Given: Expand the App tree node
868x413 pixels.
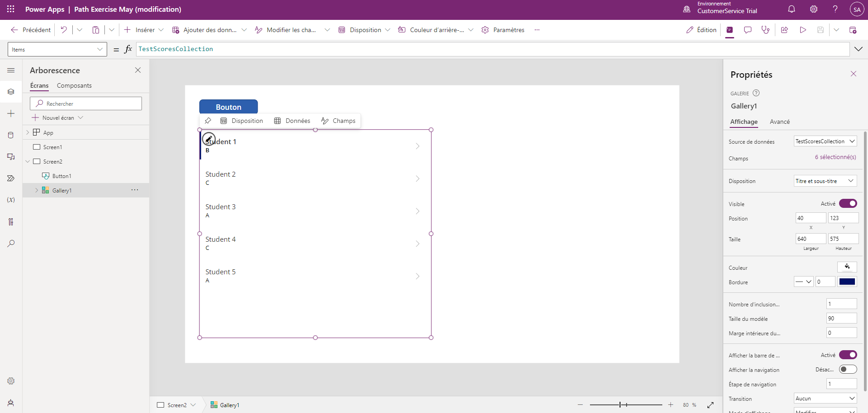Looking at the screenshot, I should (x=28, y=132).
